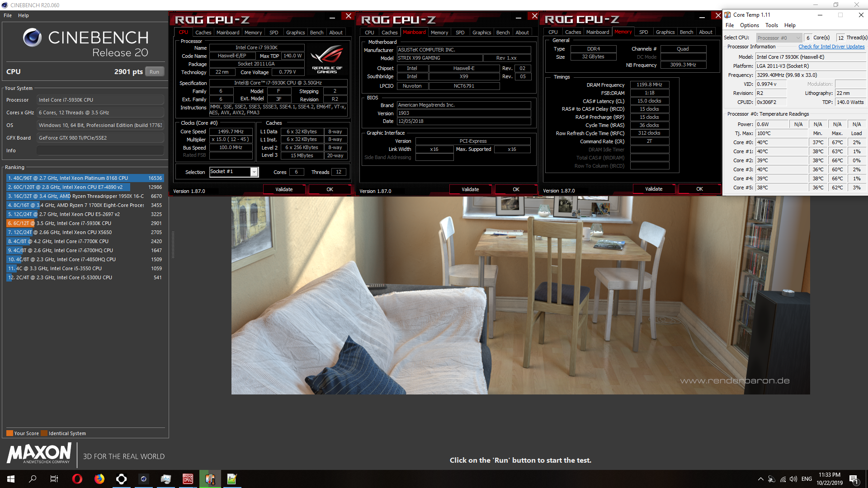Open Core Temp Options menu
The height and width of the screenshot is (488, 868).
(749, 25)
